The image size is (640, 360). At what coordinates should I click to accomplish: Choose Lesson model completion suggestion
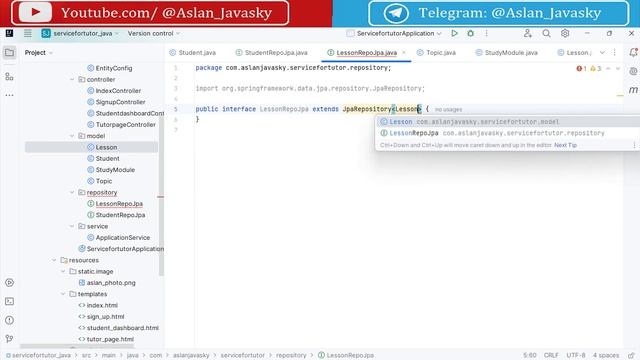pos(507,122)
